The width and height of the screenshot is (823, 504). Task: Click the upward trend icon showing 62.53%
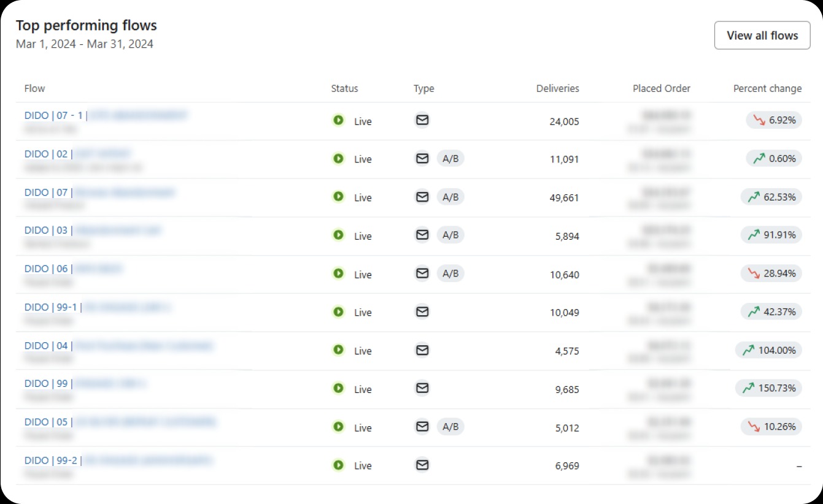tap(754, 197)
